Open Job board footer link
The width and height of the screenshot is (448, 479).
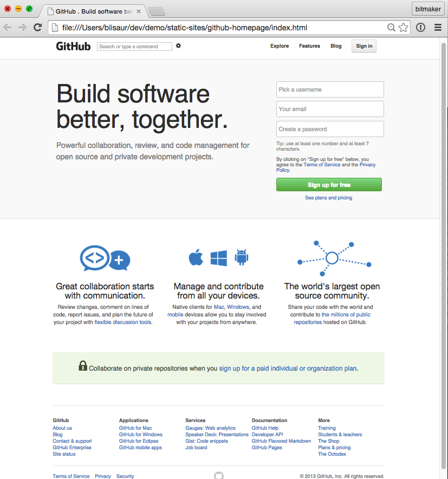(x=196, y=447)
